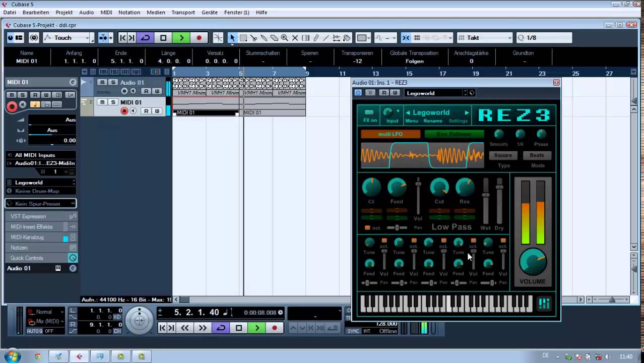Select the Erase tool
644x363 pixels.
coord(274,38)
